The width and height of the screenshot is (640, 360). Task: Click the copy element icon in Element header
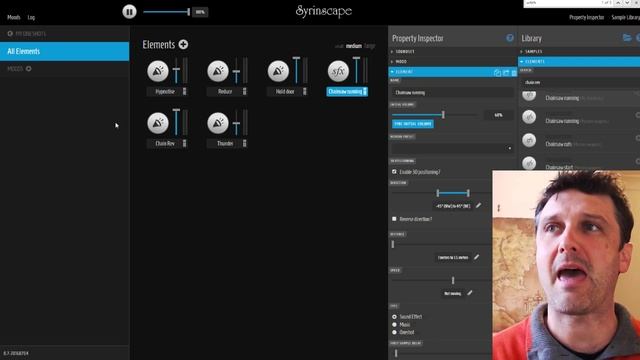pos(497,73)
